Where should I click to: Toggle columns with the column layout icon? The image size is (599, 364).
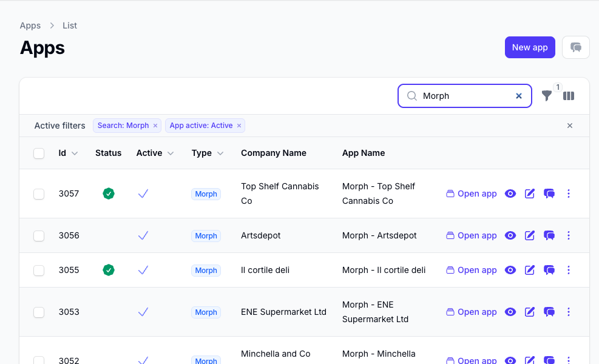(569, 96)
